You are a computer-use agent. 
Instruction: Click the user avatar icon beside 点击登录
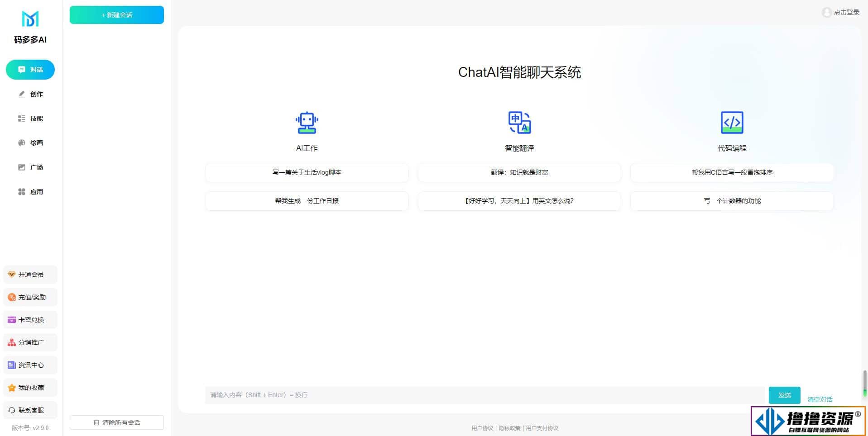click(x=827, y=12)
